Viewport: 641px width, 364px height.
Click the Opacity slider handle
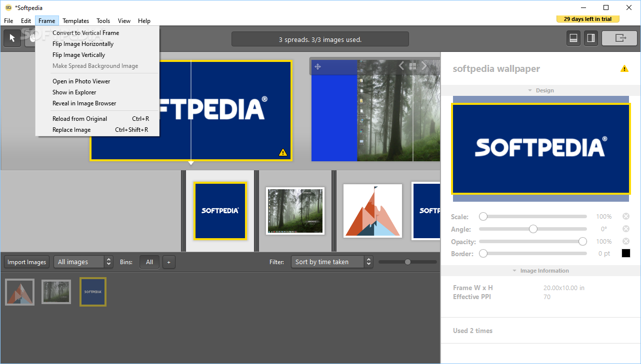[x=582, y=241]
